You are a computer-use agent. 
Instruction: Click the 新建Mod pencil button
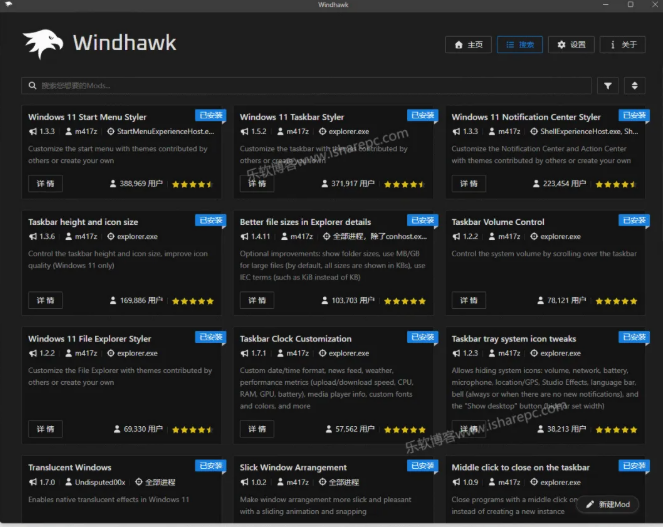[x=609, y=505]
